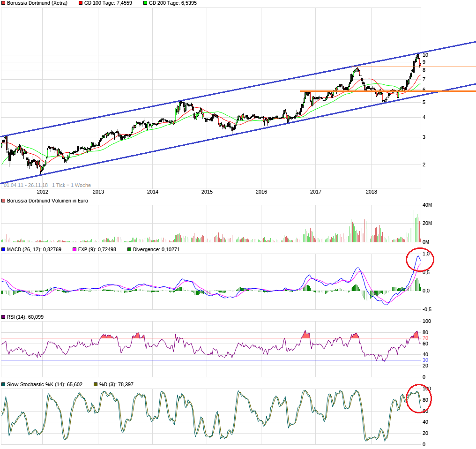This screenshot has width=476, height=449.
Task: Click the 2016 year label on the time axis
Action: [261, 192]
